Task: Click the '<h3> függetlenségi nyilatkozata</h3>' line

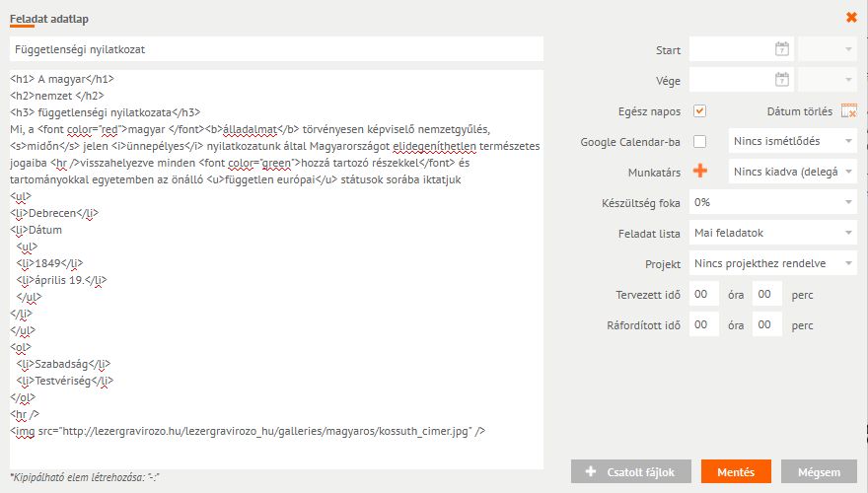Action: tap(106, 112)
